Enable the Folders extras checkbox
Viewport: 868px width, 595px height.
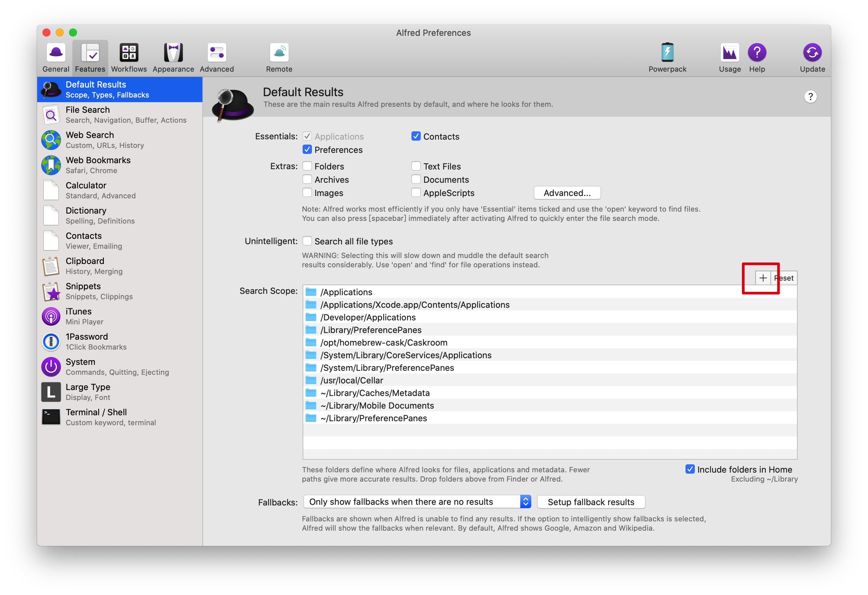pyautogui.click(x=307, y=166)
